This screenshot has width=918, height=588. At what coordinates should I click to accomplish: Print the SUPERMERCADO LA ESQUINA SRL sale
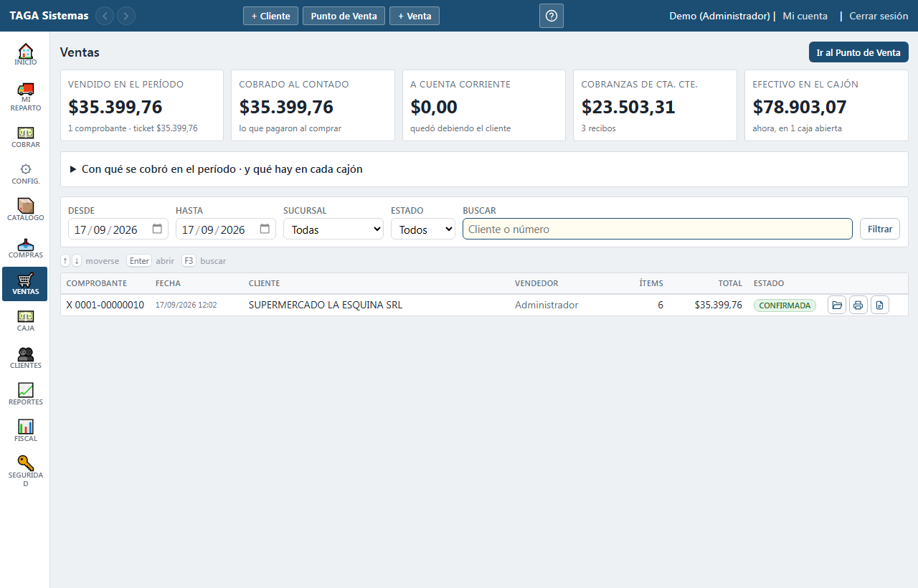coord(858,305)
